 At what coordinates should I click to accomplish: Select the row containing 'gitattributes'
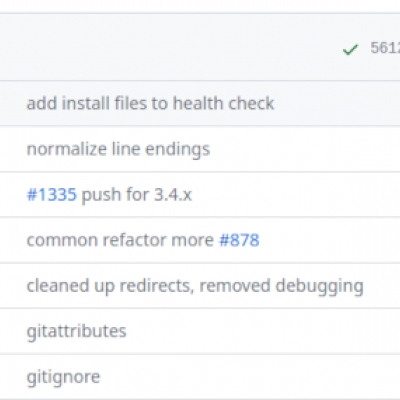[200, 331]
